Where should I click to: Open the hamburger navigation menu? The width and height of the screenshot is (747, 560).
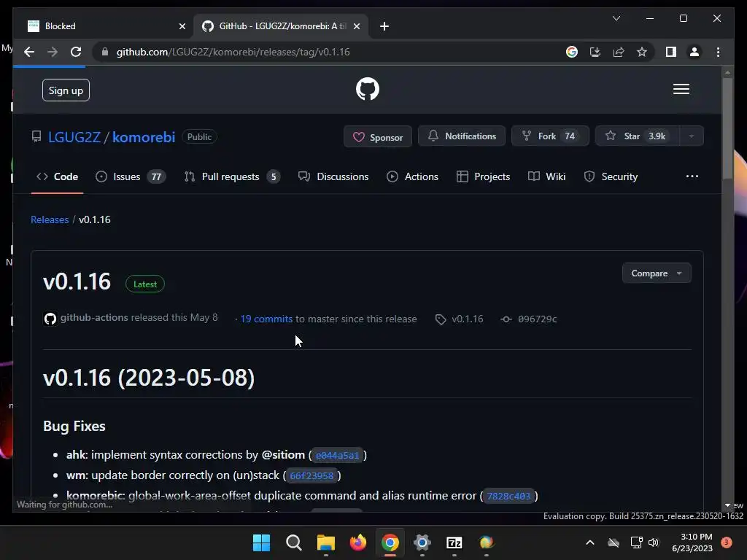tap(681, 89)
